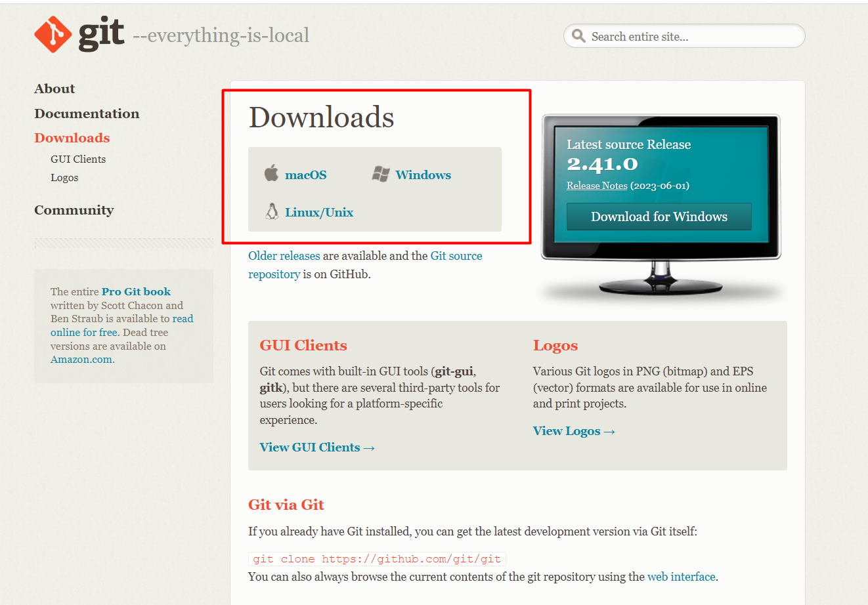The height and width of the screenshot is (605, 868).
Task: Click the '--everything-is-local' tagline
Action: tap(221, 35)
